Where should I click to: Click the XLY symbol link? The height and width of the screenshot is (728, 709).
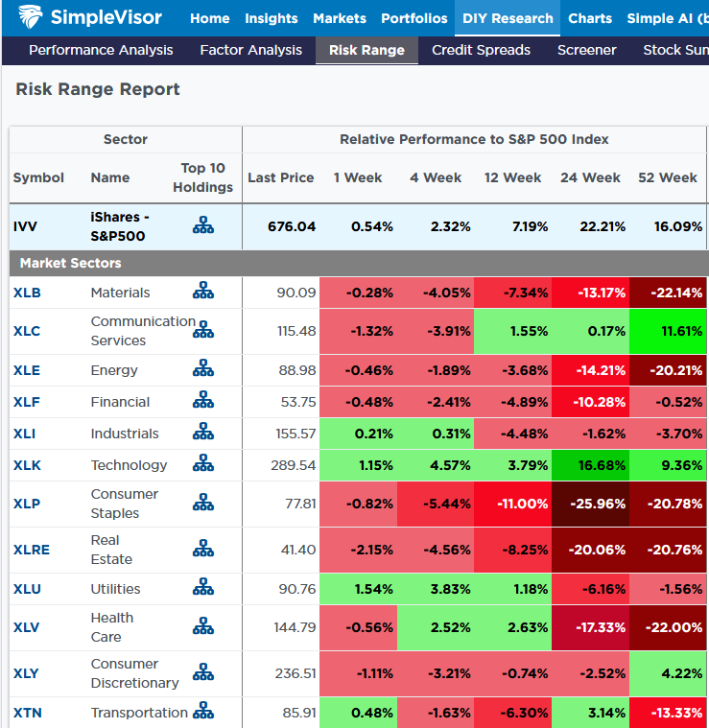click(x=27, y=673)
